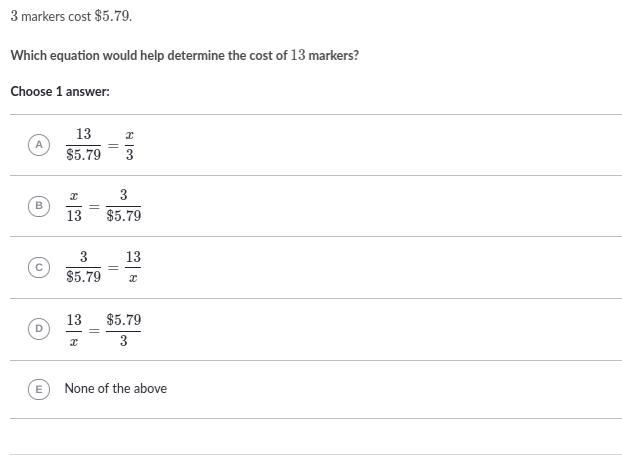Select radio option C

pyautogui.click(x=39, y=267)
